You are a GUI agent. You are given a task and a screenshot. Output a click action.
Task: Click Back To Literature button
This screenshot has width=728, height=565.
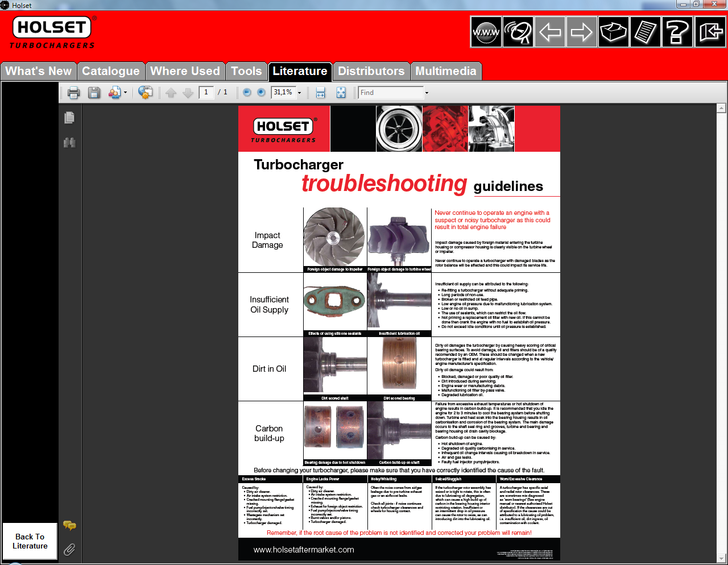tap(30, 541)
